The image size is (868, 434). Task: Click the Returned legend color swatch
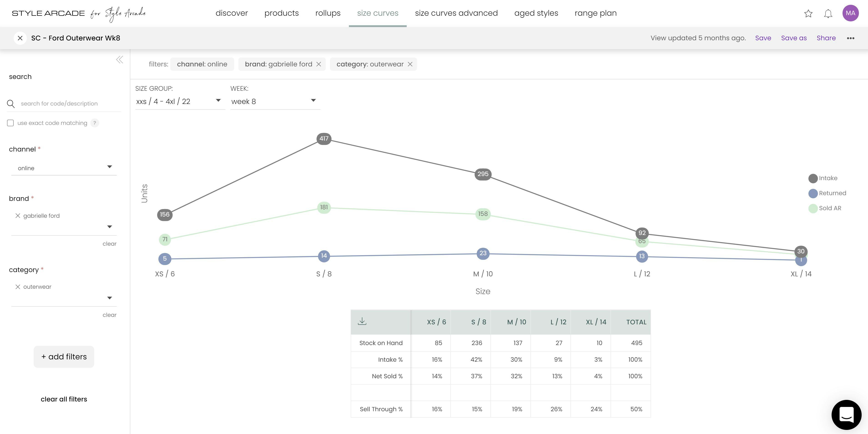813,193
